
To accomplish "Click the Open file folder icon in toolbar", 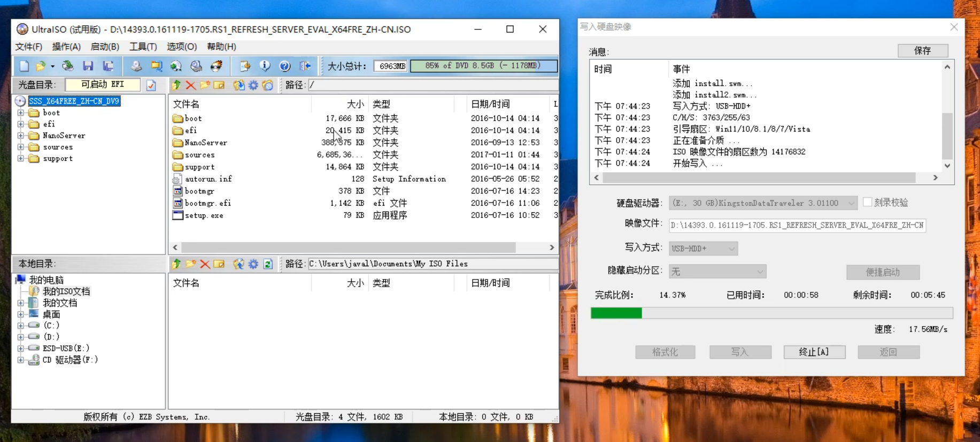I will coord(41,66).
